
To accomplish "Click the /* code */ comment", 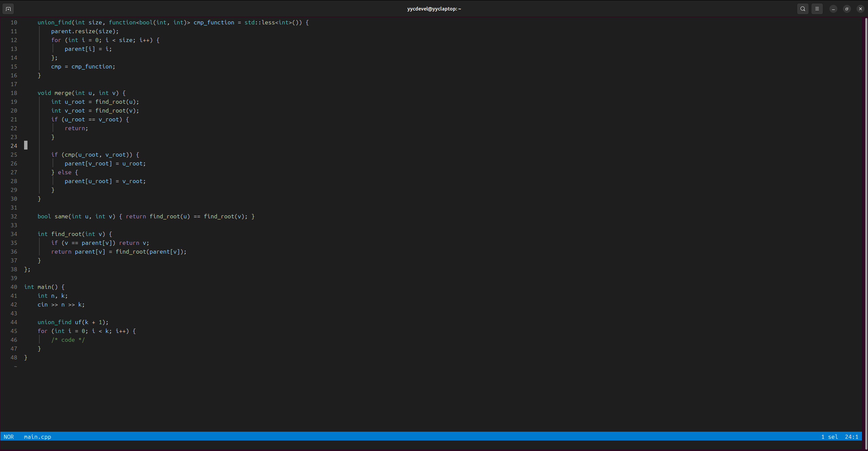I will [x=68, y=340].
